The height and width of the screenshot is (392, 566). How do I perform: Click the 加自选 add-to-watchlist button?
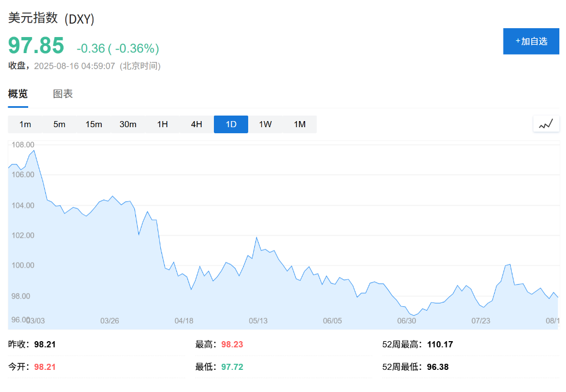tap(531, 41)
